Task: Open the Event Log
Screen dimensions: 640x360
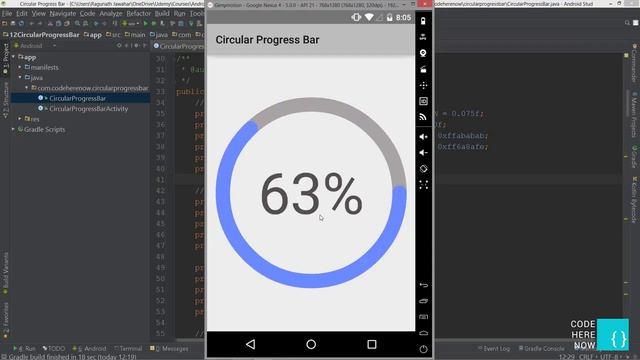Action: [x=494, y=349]
